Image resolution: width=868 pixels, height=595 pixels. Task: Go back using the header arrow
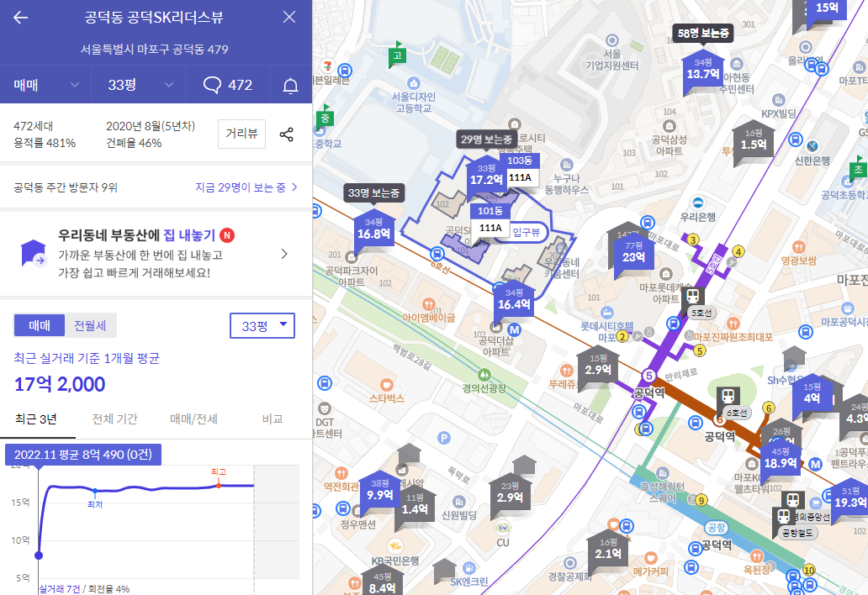click(x=20, y=18)
